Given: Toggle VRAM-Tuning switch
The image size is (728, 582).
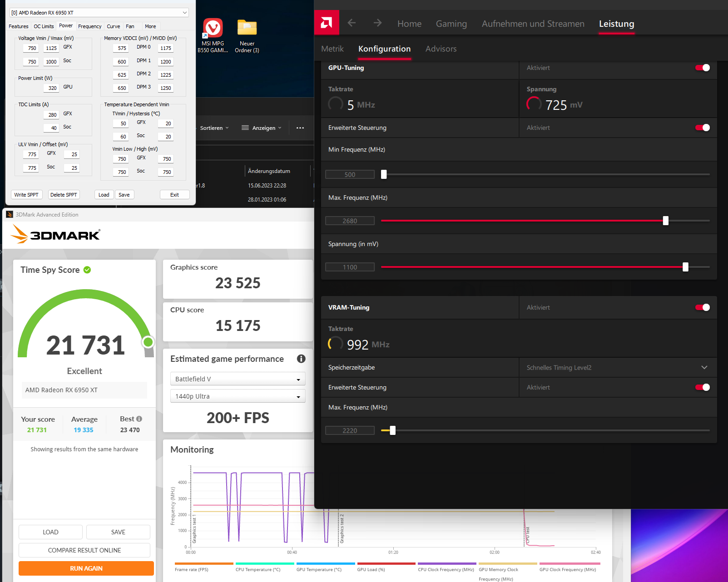Looking at the screenshot, I should coord(703,307).
